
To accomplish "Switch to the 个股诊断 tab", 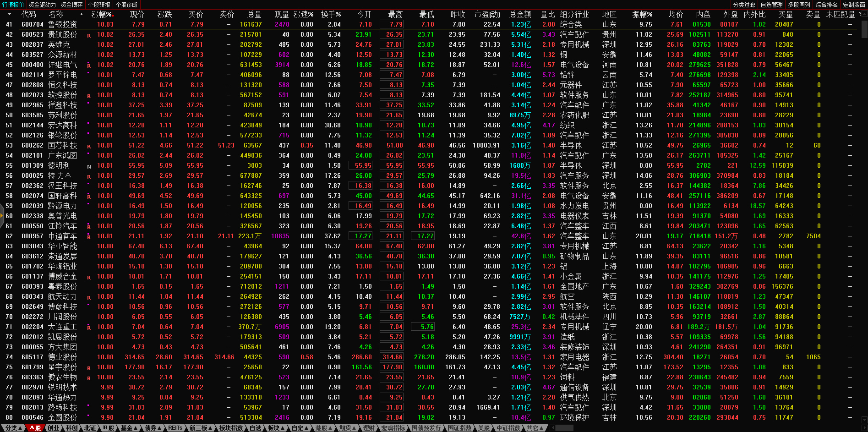I will point(127,5).
